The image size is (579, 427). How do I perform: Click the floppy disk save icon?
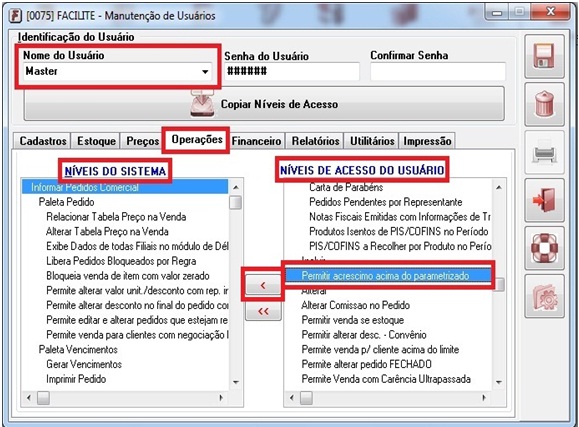click(544, 56)
